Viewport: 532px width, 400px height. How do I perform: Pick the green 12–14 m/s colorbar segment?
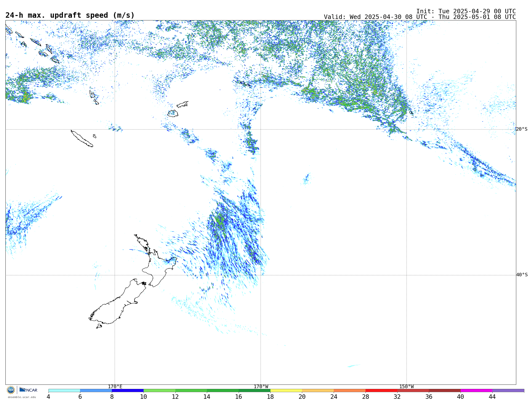tap(191, 391)
